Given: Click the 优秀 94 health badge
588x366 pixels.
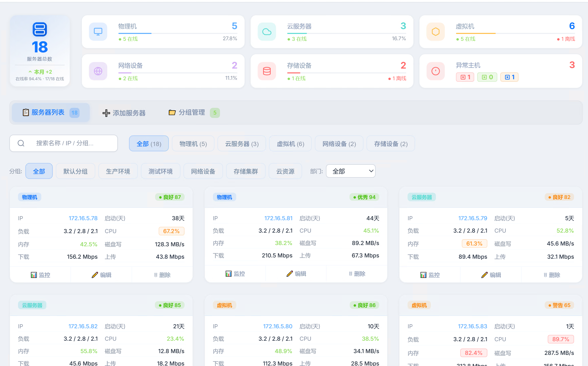Looking at the screenshot, I should point(364,197).
